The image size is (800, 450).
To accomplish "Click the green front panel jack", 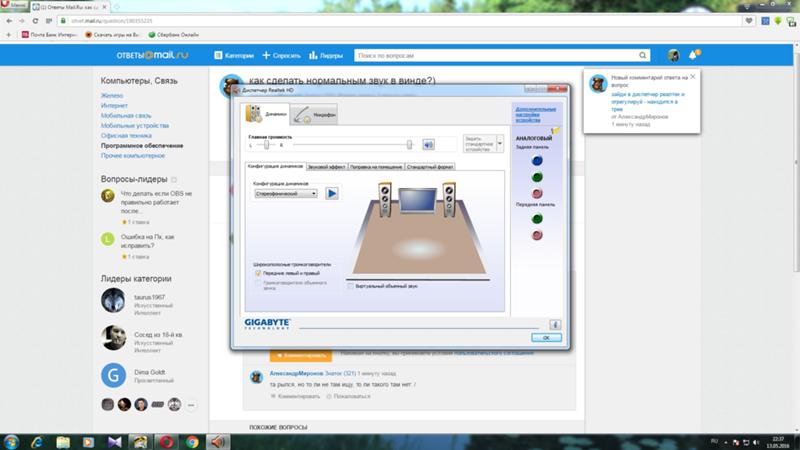I will click(x=537, y=219).
